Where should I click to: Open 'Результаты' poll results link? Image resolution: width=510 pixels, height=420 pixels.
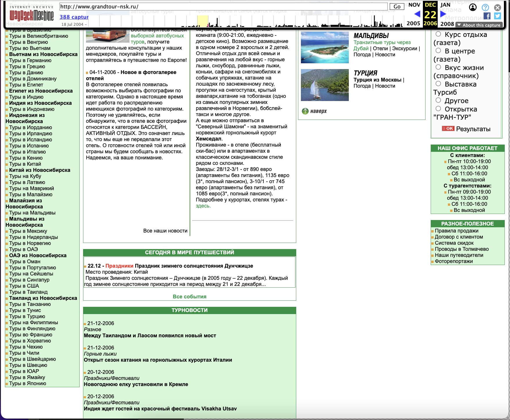pyautogui.click(x=473, y=129)
